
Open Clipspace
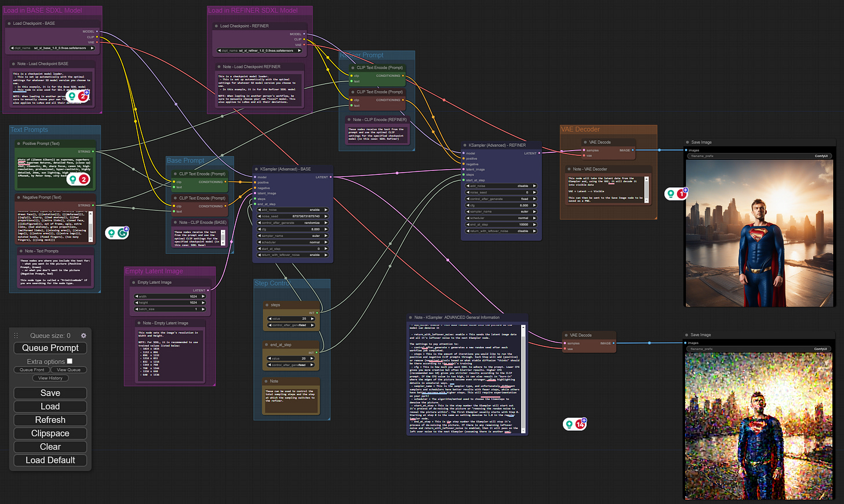click(50, 433)
